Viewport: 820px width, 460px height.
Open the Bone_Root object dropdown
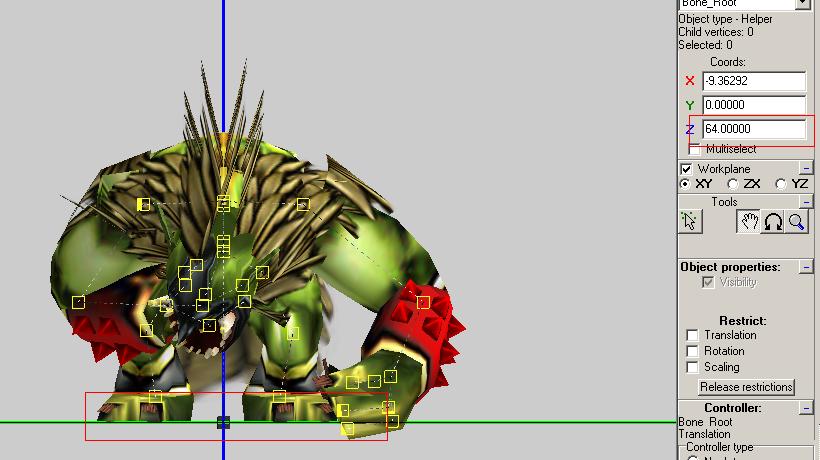click(x=803, y=4)
